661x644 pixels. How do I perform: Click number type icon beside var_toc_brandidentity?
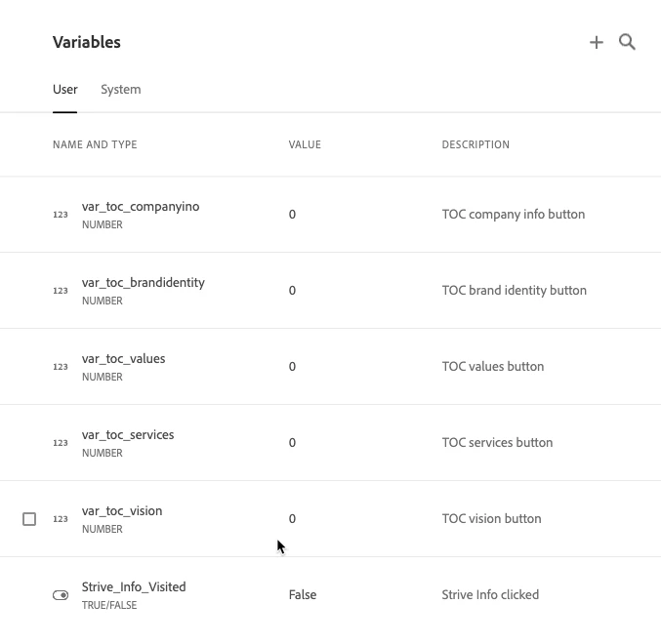61,291
